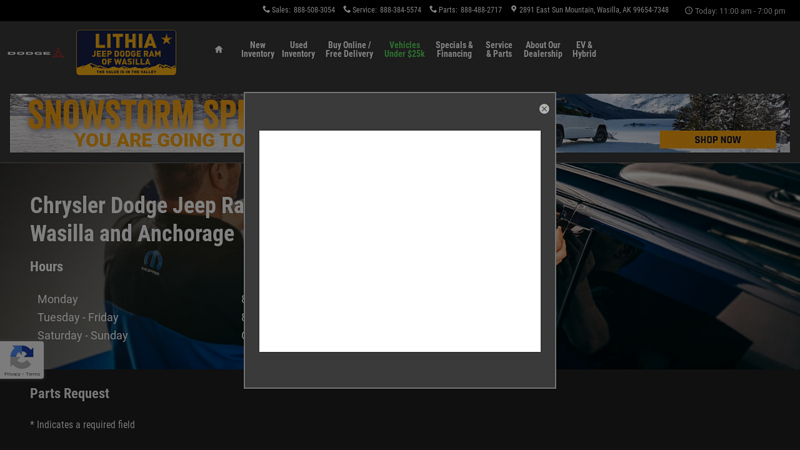Expand today's hours clock dropdown
Image resolution: width=800 pixels, height=450 pixels.
(x=735, y=11)
